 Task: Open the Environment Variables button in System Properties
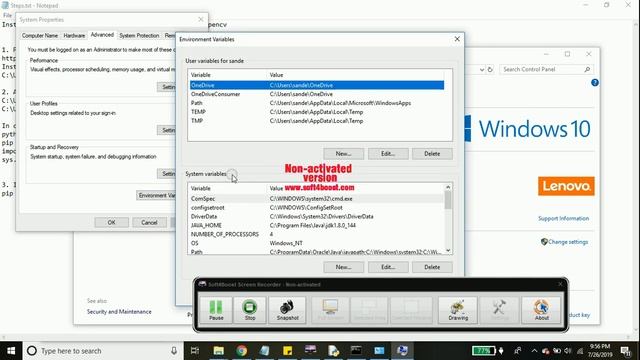(x=156, y=195)
